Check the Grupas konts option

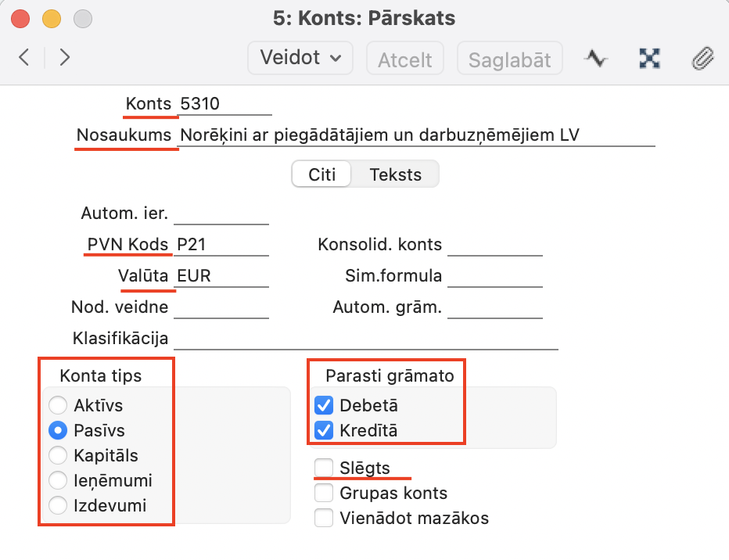(x=323, y=493)
